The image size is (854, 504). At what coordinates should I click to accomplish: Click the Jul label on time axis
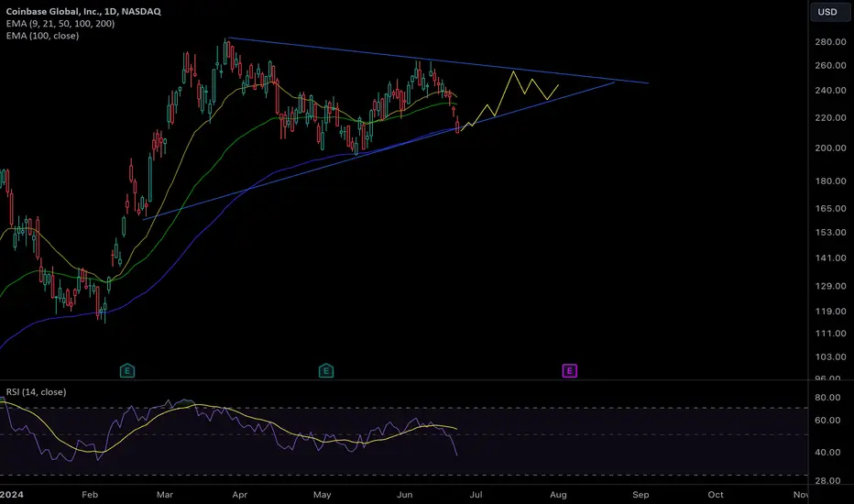(476, 495)
